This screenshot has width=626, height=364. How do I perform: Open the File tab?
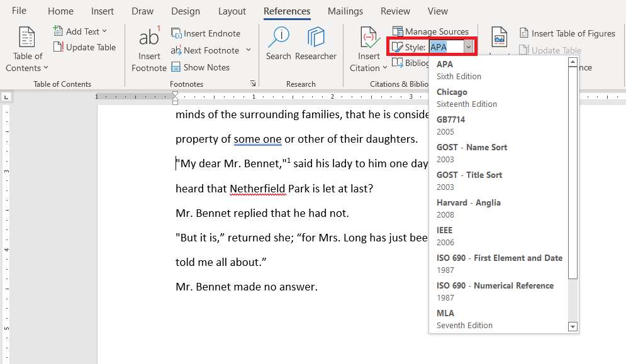[x=19, y=11]
